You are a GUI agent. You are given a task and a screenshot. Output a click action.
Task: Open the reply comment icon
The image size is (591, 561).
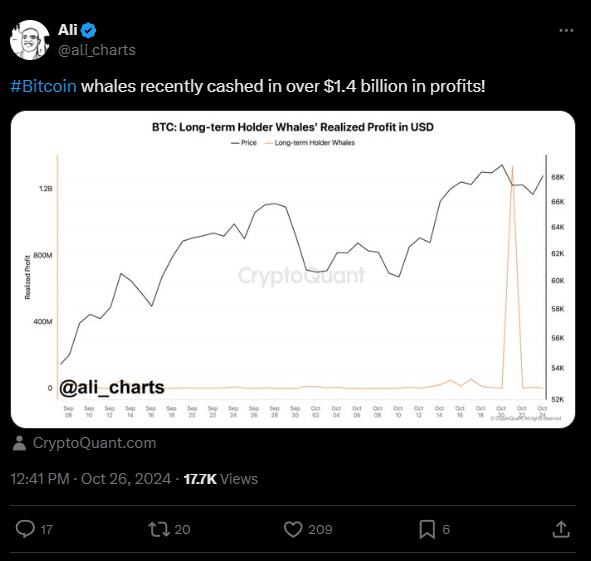click(25, 529)
